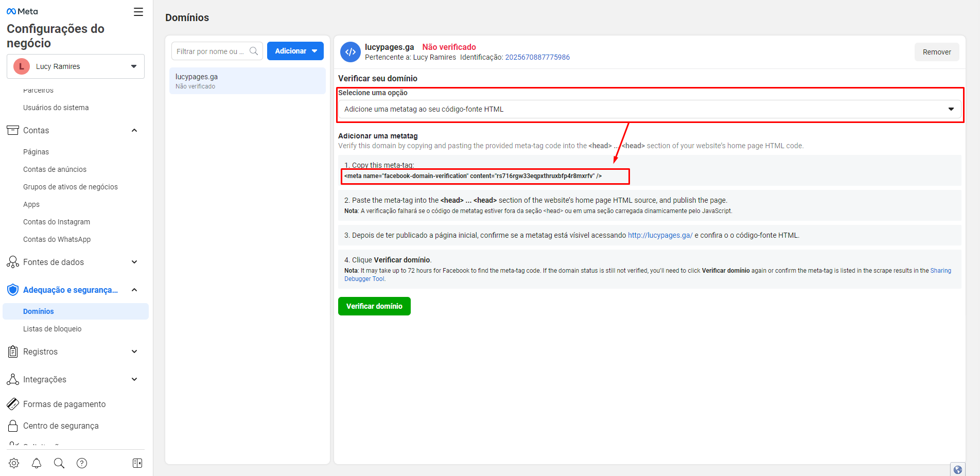The image size is (980, 476).
Task: Click the Centro de segurança label
Action: 61,426
